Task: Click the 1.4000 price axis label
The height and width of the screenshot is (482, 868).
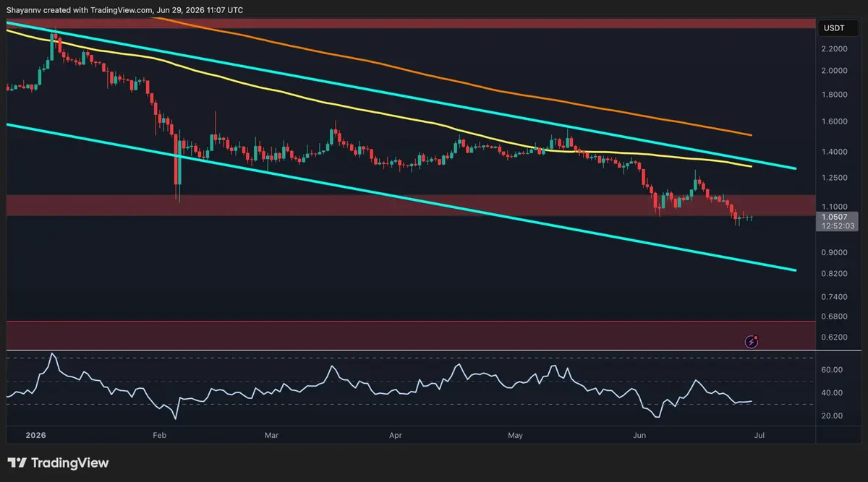Action: (x=835, y=152)
